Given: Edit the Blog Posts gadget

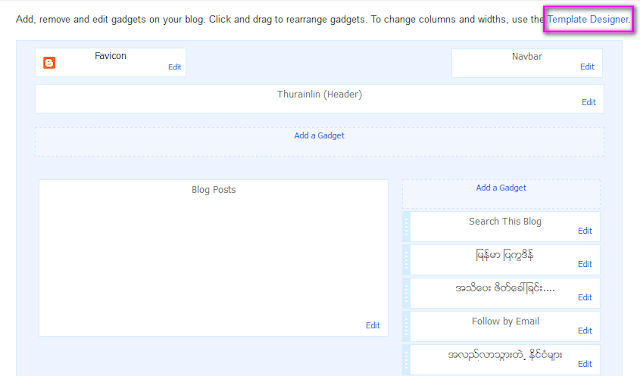Looking at the screenshot, I should (x=373, y=325).
